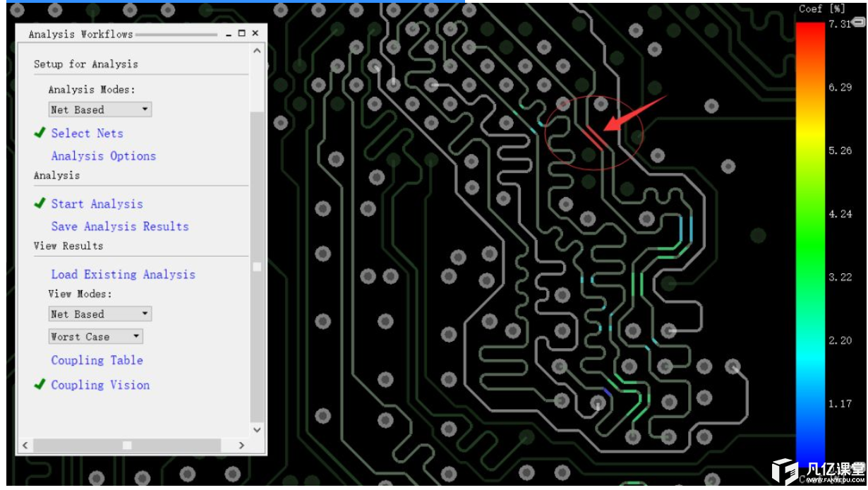The height and width of the screenshot is (490, 868).
Task: Click the red highlighted coupled trace segment
Action: click(x=594, y=138)
